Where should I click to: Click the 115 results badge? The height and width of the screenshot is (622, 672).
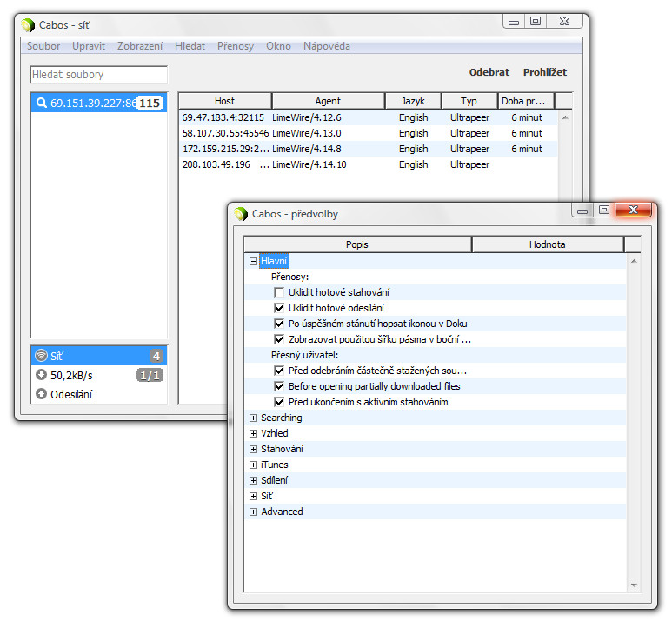pos(150,103)
